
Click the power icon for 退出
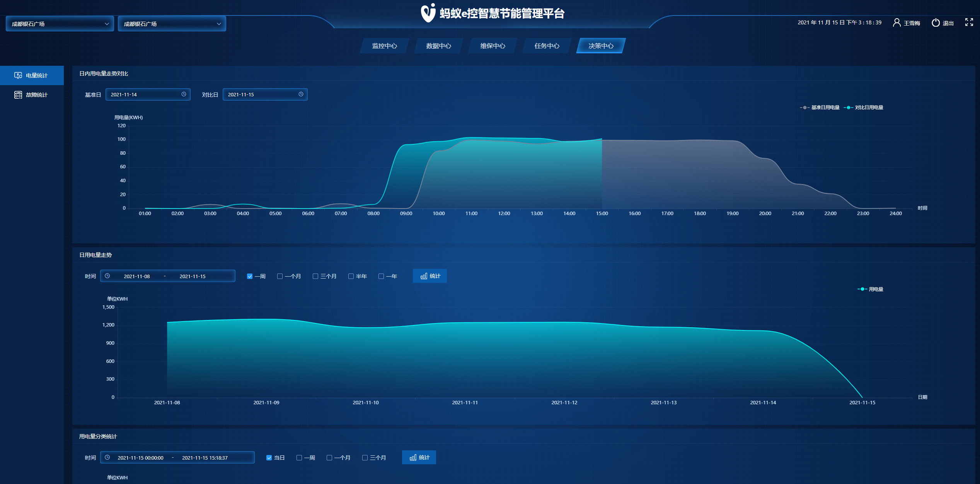coord(936,23)
